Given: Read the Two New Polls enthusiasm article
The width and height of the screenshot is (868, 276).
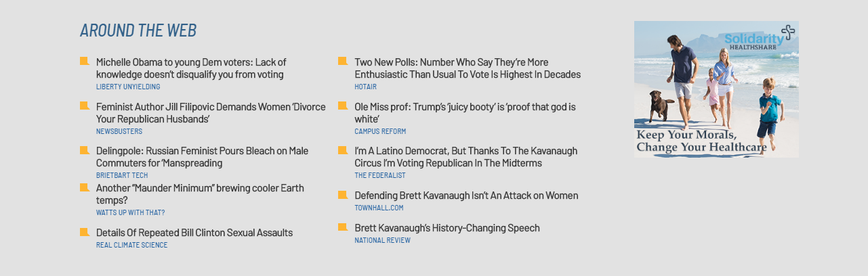Looking at the screenshot, I should pos(467,68).
